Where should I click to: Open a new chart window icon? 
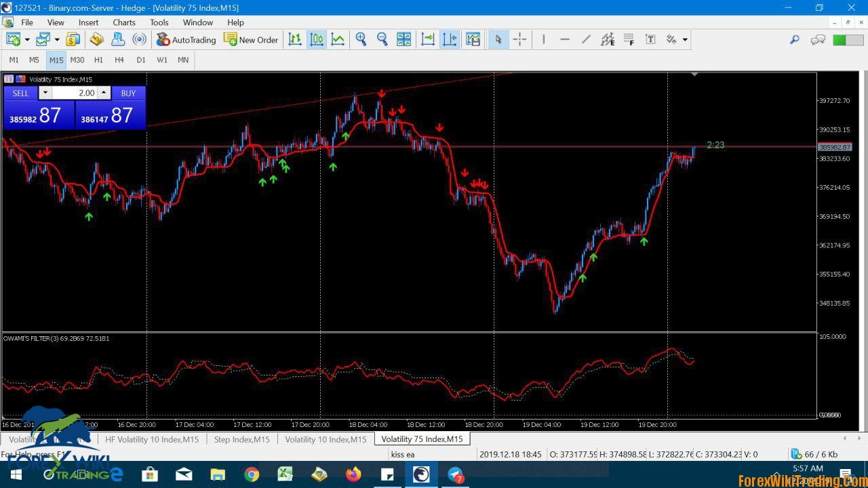pos(13,39)
